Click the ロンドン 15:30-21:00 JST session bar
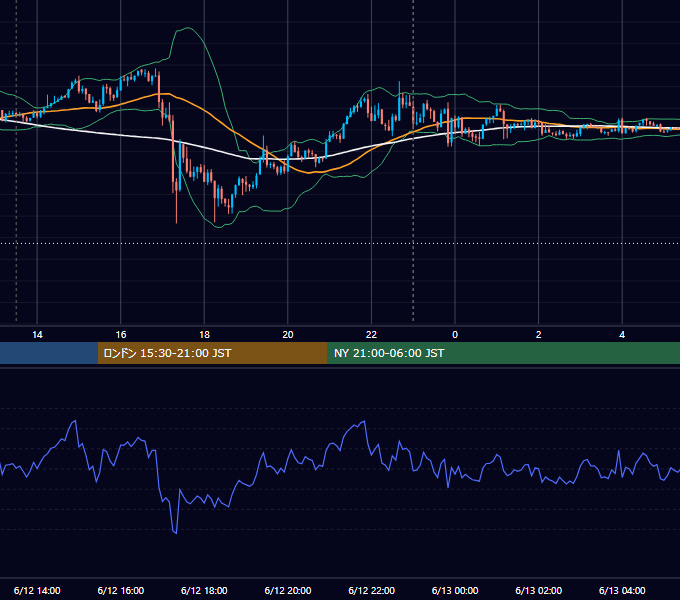Screen dimensions: 680x600 click(x=212, y=353)
